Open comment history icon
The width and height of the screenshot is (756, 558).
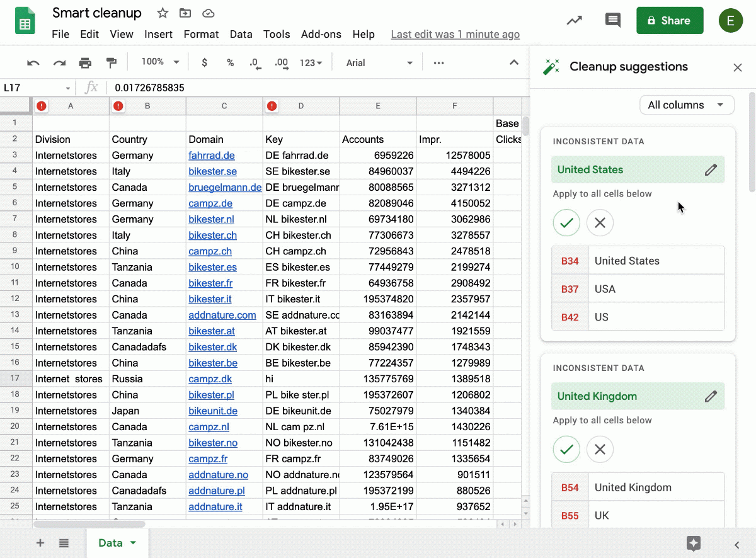point(612,20)
